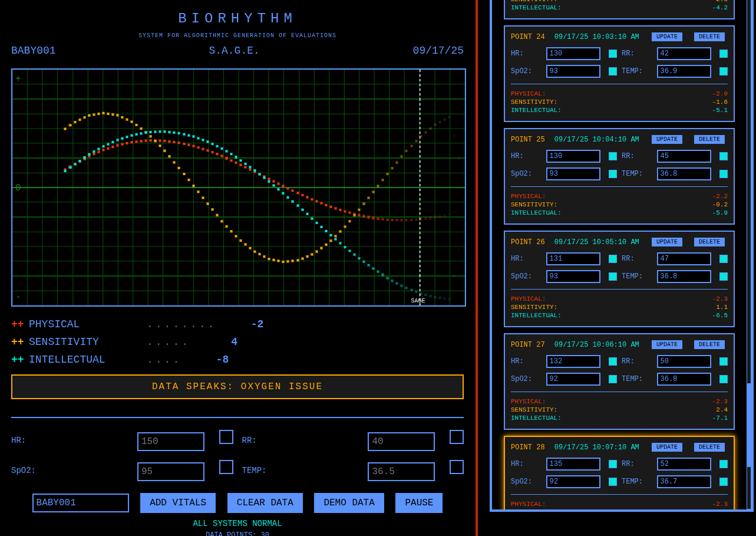The width and height of the screenshot is (756, 536).
Task: Click CLEAR DATA to reset the readings
Action: pyautogui.click(x=265, y=502)
